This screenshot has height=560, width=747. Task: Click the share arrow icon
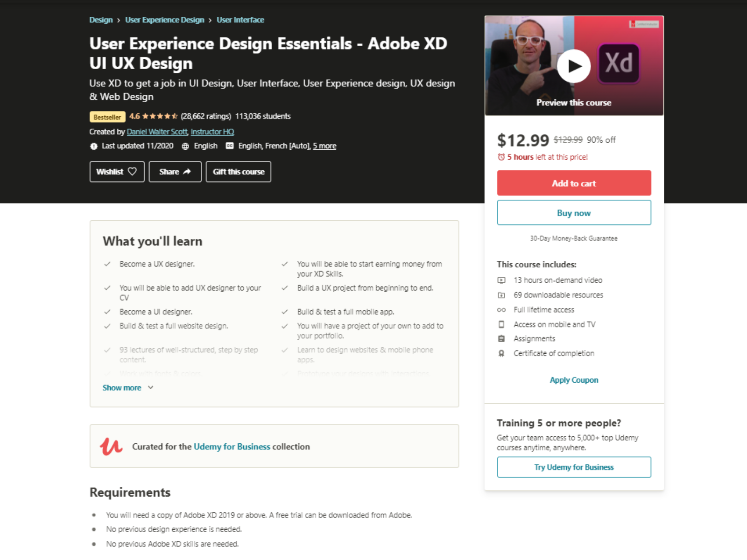click(x=187, y=171)
